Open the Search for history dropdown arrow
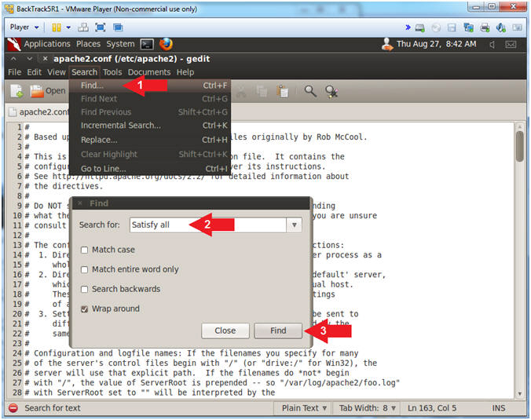This screenshot has height=420, width=531. (x=295, y=225)
